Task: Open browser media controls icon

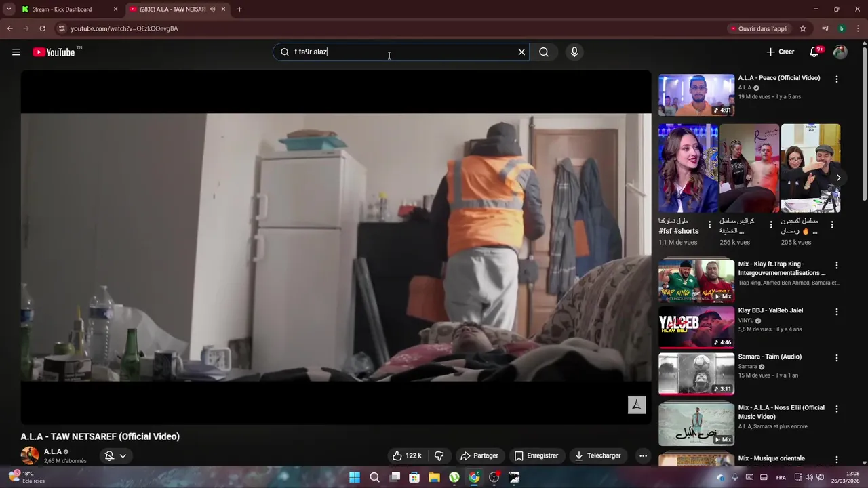Action: 825,28
